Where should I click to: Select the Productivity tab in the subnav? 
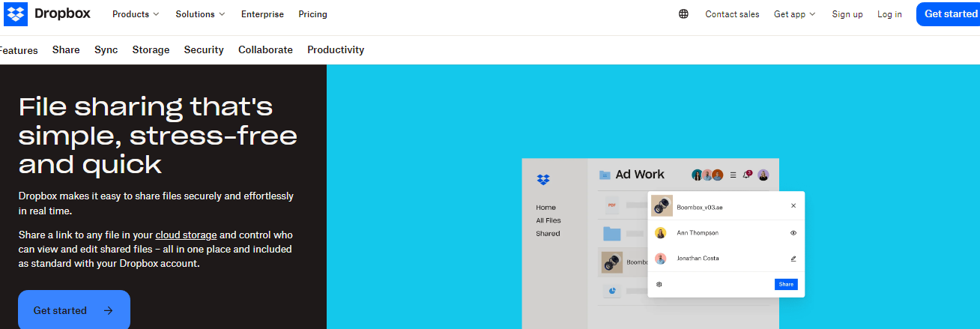tap(336, 49)
